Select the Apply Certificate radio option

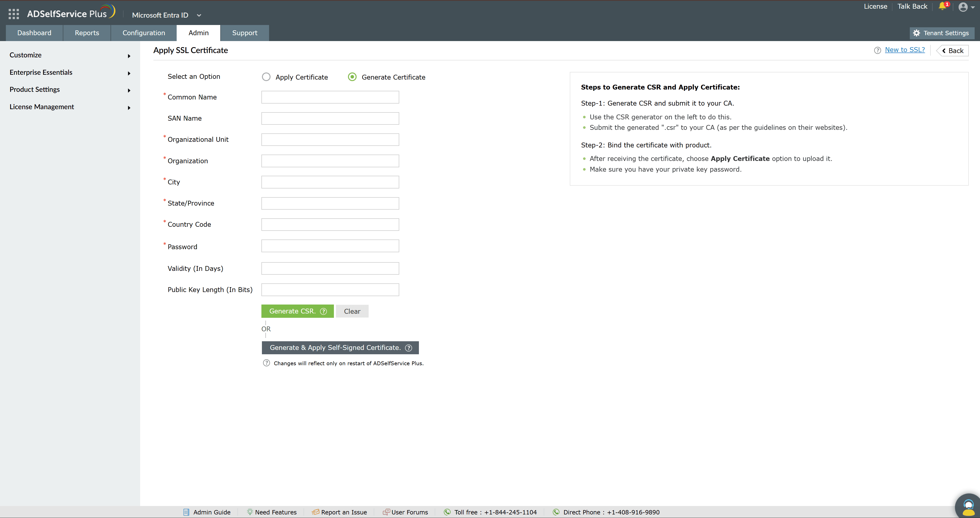(x=266, y=77)
